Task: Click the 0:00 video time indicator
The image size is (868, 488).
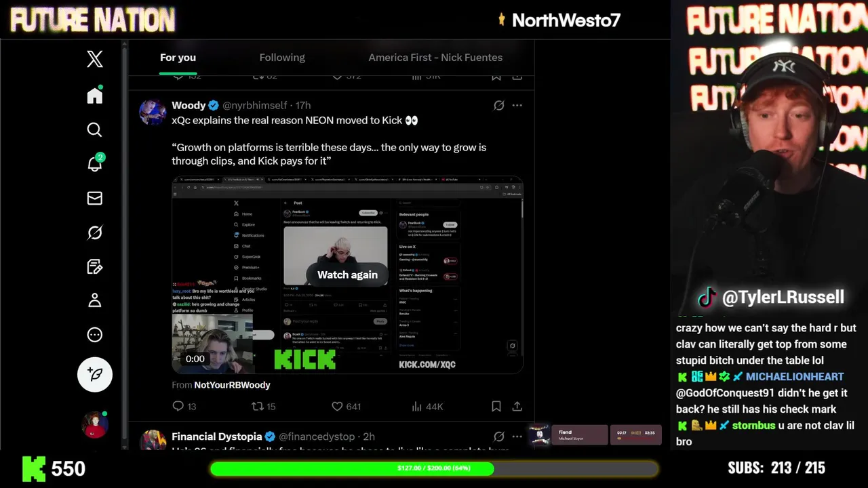Action: [x=195, y=359]
